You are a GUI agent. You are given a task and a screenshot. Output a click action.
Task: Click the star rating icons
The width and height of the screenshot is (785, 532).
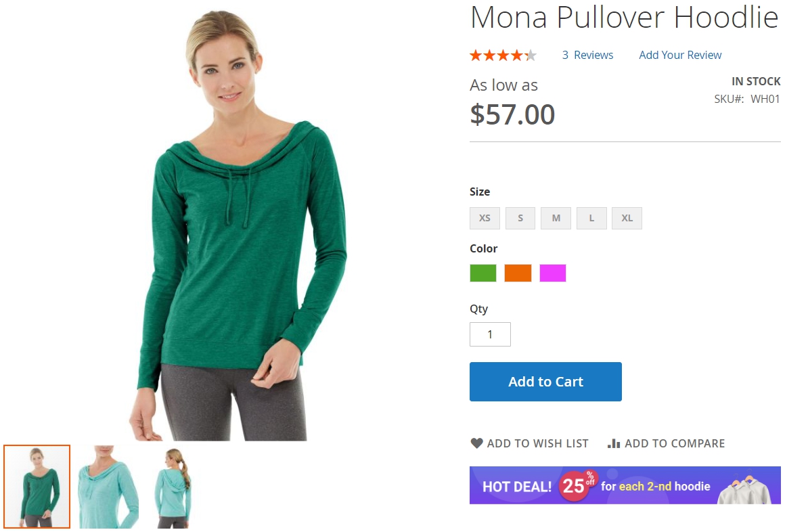[503, 55]
